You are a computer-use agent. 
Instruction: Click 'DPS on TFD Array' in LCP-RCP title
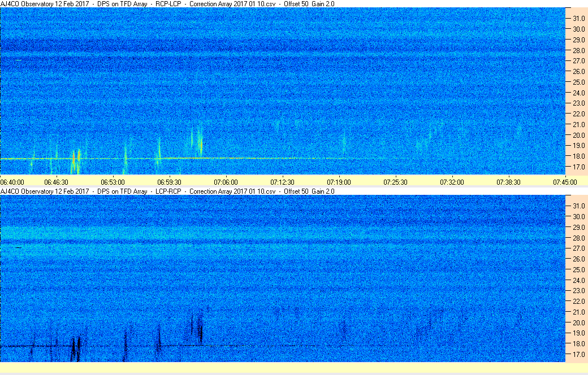[122, 191]
